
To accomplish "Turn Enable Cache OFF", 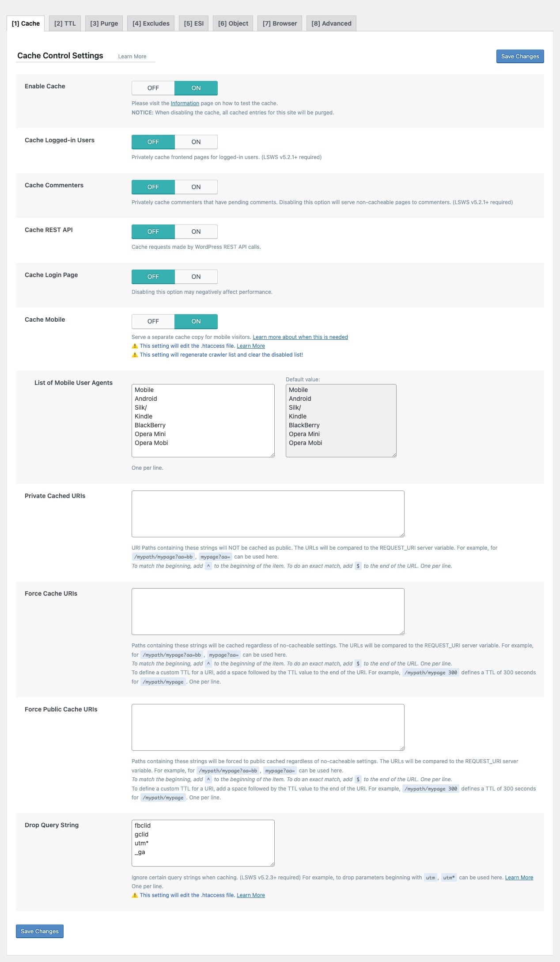I will point(153,88).
